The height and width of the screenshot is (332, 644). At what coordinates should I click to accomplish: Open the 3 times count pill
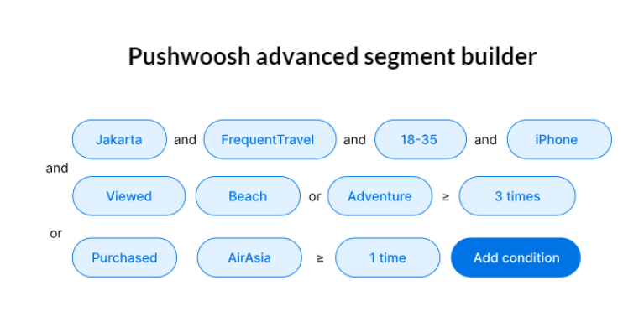coord(517,196)
